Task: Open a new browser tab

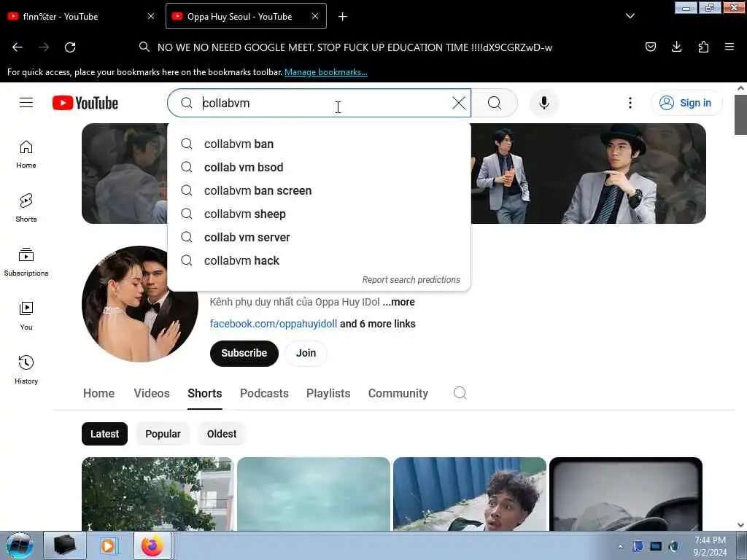Action: 343,17
